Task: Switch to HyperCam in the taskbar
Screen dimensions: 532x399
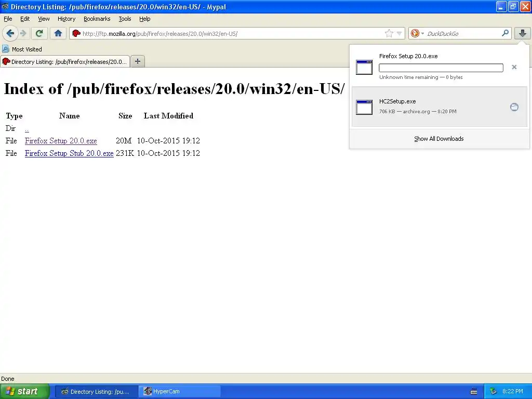Action: point(180,392)
